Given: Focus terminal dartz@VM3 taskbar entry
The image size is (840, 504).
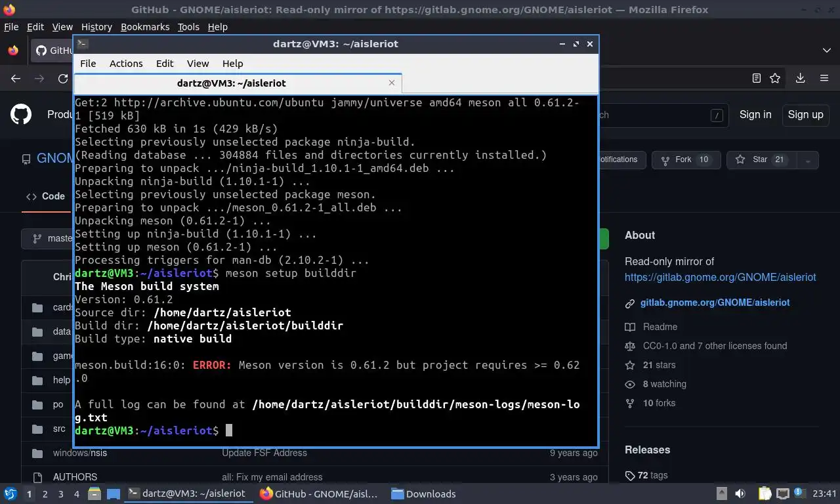Looking at the screenshot, I should click(187, 493).
